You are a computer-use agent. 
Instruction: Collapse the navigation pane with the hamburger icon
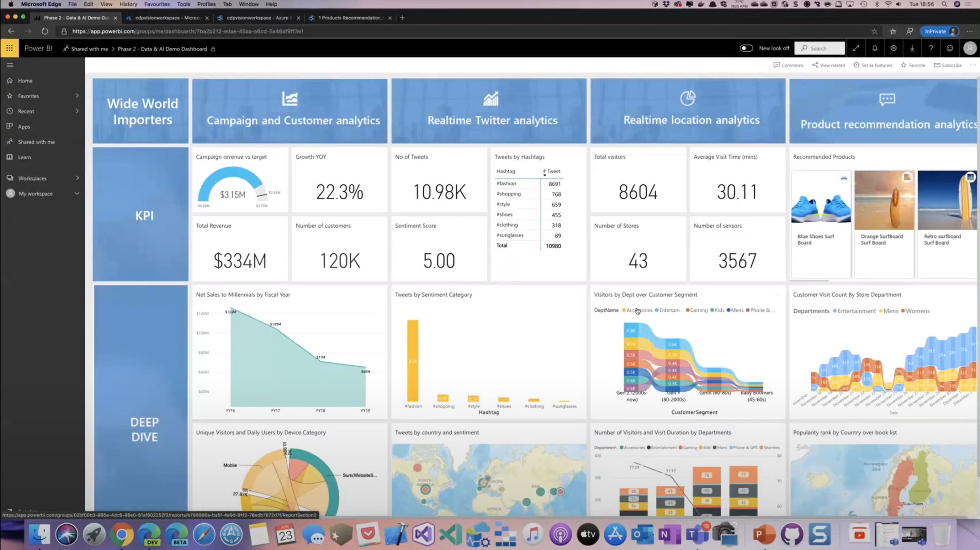10,65
